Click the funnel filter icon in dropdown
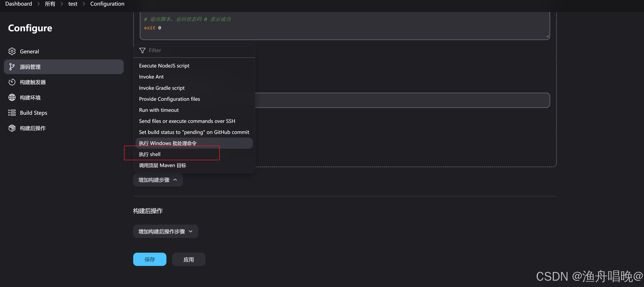 click(x=142, y=50)
